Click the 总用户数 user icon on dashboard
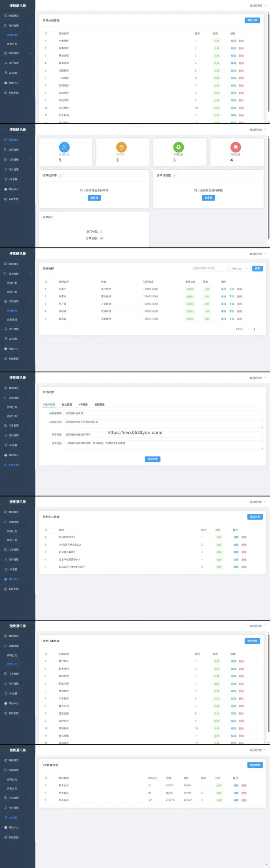270x868 pixels. point(64,147)
